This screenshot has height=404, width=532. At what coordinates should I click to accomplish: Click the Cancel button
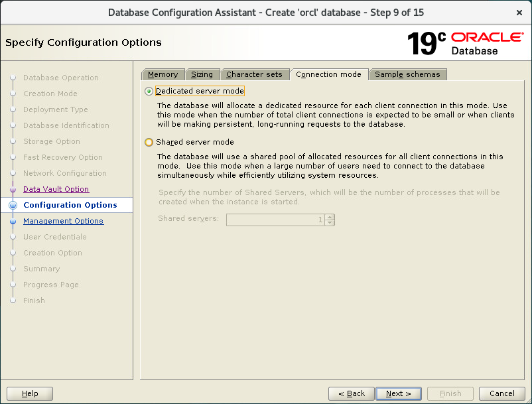501,393
